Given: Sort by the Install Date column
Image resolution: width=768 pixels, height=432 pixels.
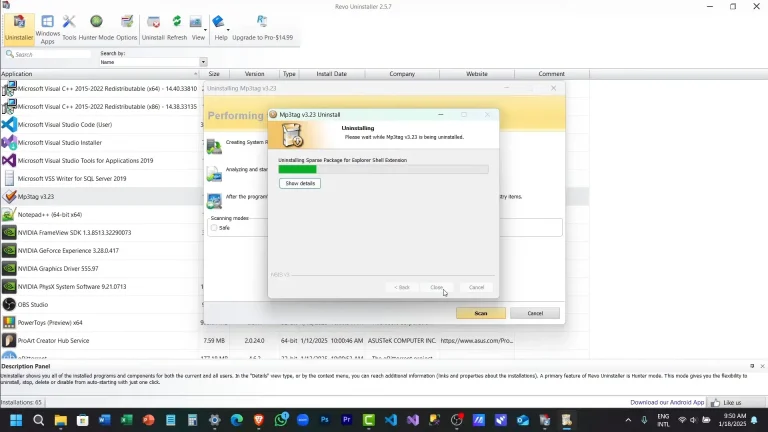Looking at the screenshot, I should [x=332, y=74].
